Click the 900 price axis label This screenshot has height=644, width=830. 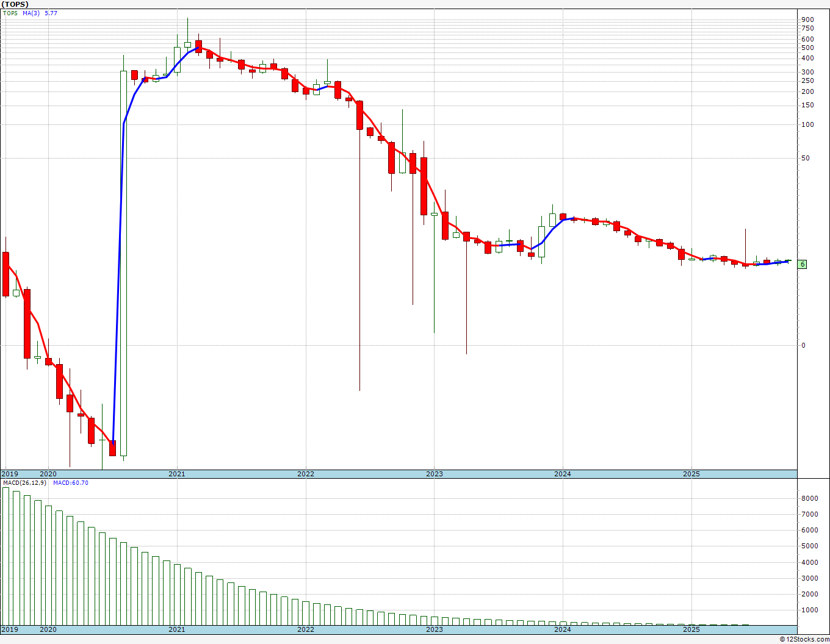coord(807,20)
